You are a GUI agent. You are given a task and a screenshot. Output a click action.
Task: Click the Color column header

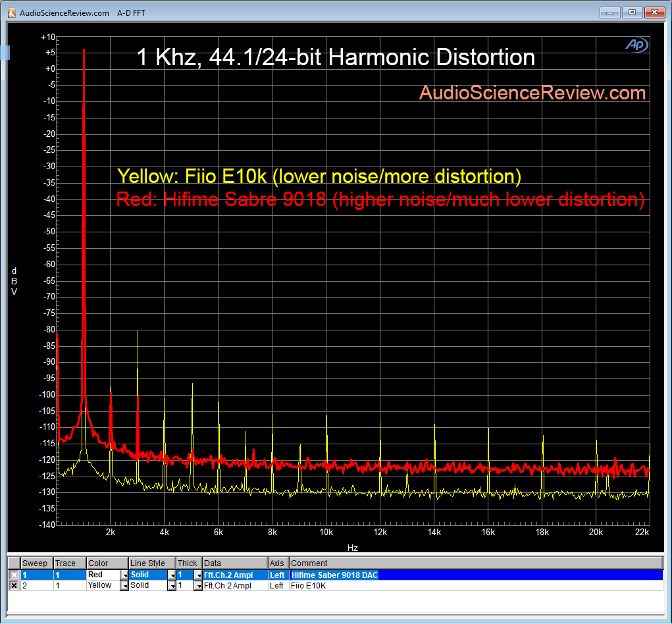[x=107, y=563]
